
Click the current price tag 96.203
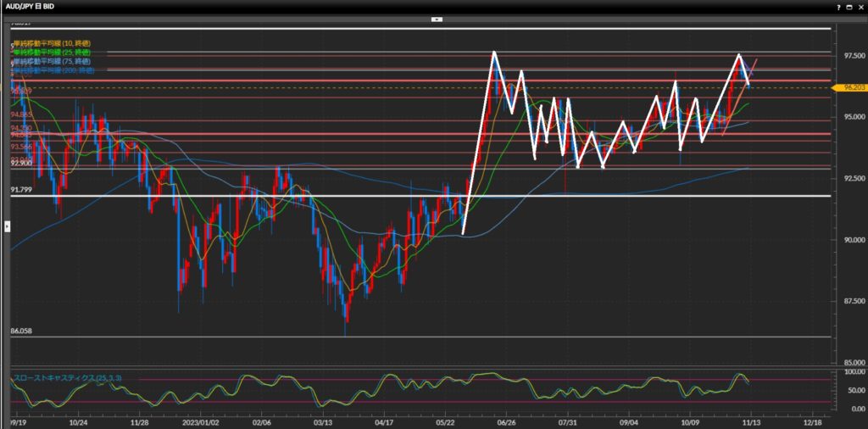(x=849, y=87)
